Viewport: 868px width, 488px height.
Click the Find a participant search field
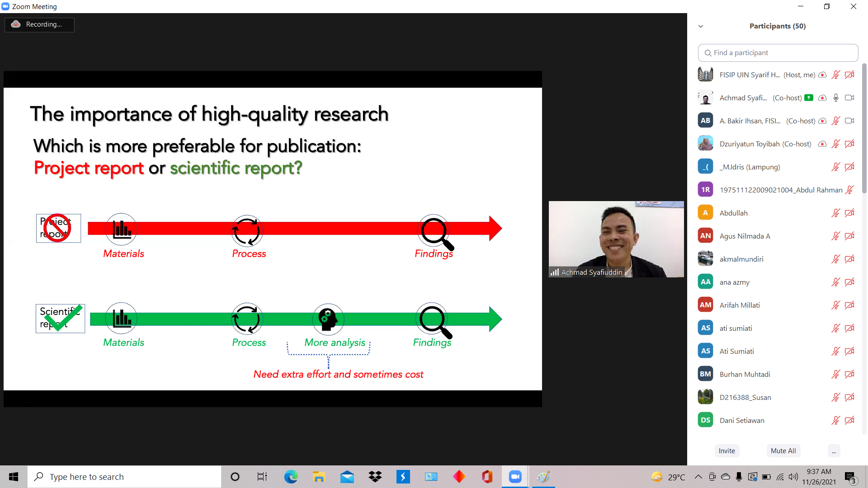(x=778, y=53)
